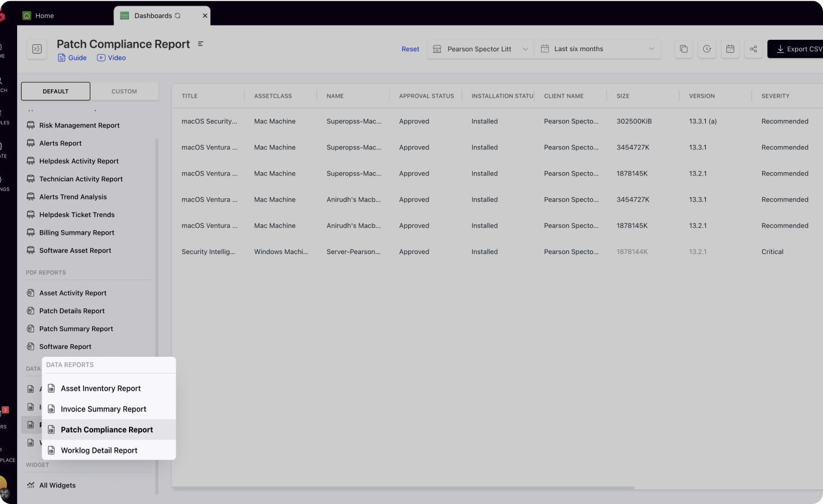Click the copy dashboard icon in the toolbar
Viewport: 823px width, 504px height.
[x=684, y=49]
